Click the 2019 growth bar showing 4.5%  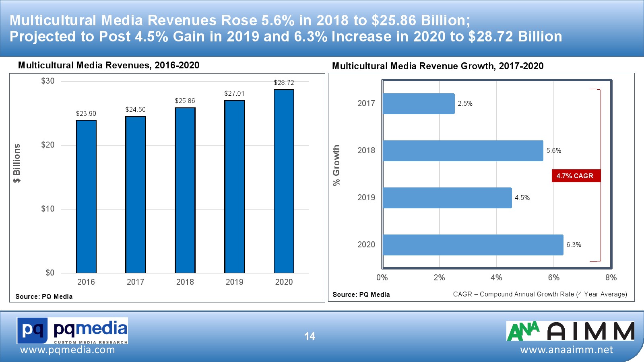click(x=447, y=198)
